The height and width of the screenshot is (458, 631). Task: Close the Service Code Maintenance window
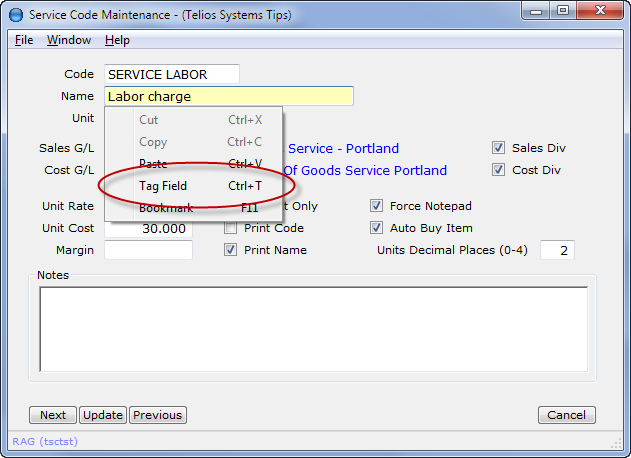click(598, 12)
